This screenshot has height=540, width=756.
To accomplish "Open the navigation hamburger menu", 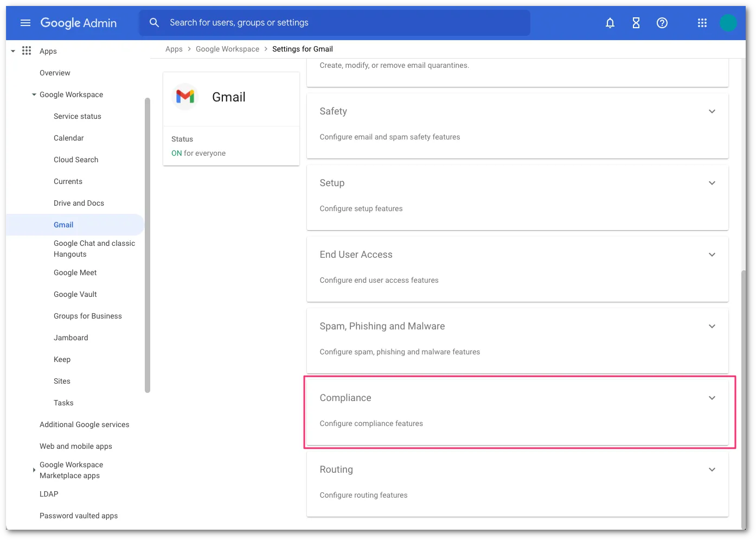I will (25, 23).
